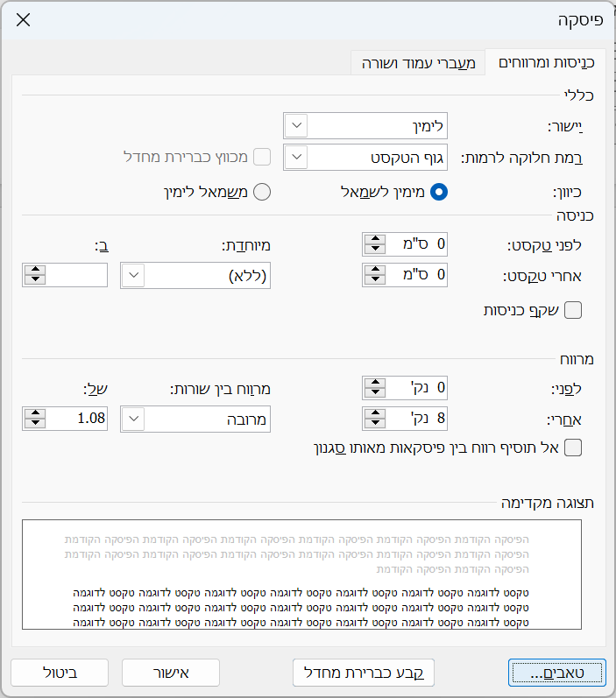Select the מימין לשמאל radio button
Screen dimensions: 616x698
[439, 192]
